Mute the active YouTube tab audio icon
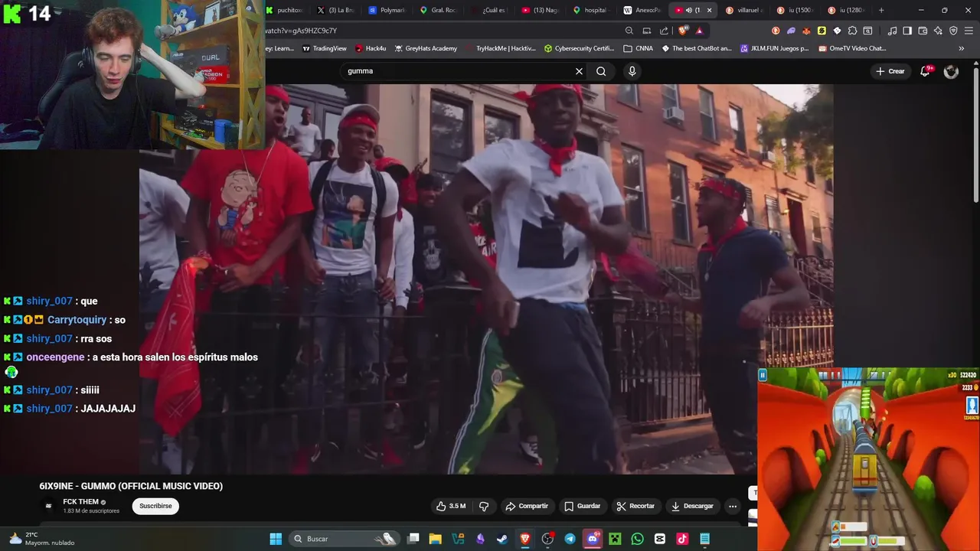The height and width of the screenshot is (551, 980). click(x=688, y=10)
